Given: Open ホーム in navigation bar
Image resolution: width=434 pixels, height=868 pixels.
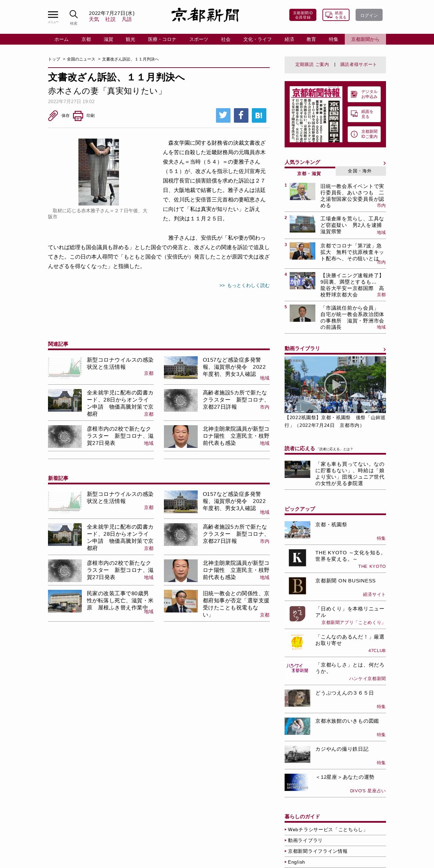Looking at the screenshot, I should tap(62, 39).
